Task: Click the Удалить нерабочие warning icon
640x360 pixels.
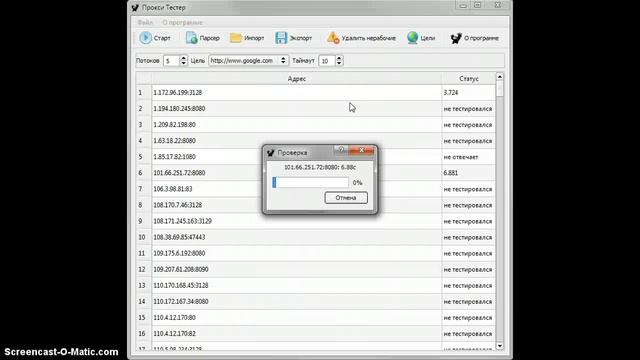Action: click(333, 38)
